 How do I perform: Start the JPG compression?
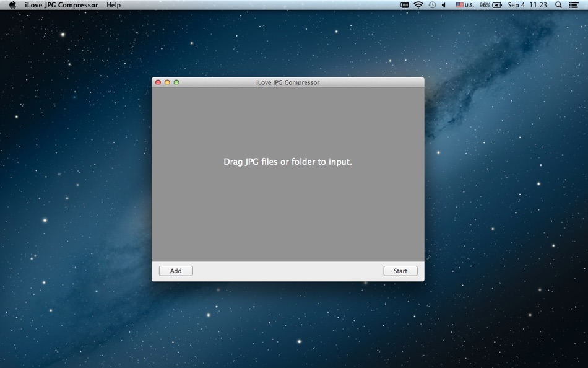(x=400, y=271)
